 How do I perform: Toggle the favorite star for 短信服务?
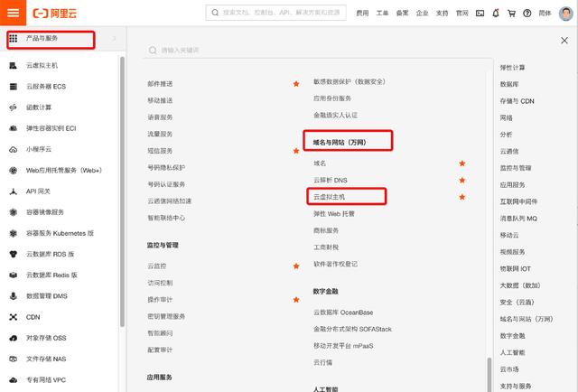click(296, 151)
